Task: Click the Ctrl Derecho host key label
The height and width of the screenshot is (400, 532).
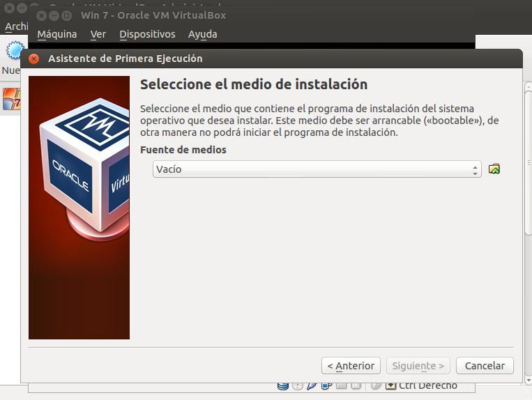Action: [x=428, y=386]
